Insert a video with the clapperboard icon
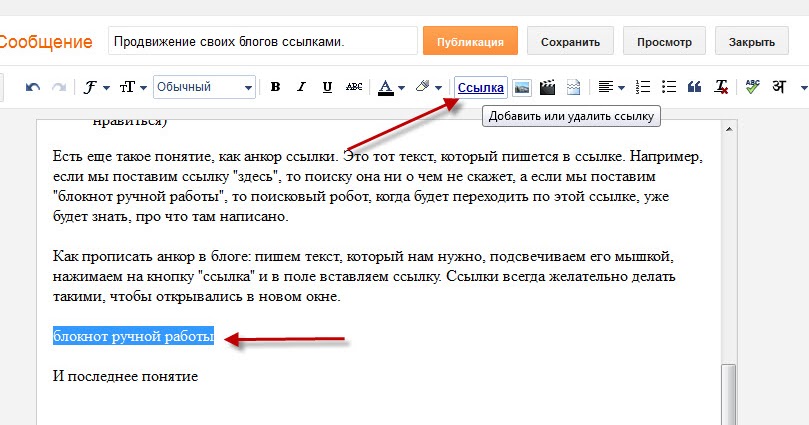The image size is (809, 425). coord(547,87)
